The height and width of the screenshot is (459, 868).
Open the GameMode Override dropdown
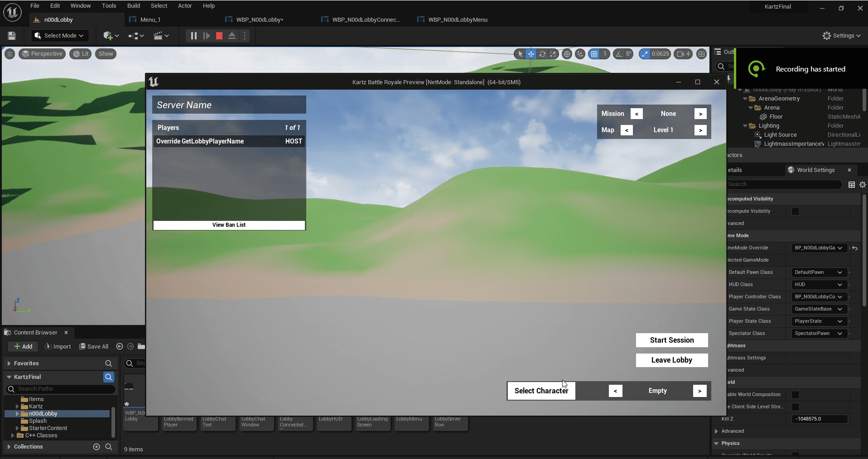(x=819, y=248)
